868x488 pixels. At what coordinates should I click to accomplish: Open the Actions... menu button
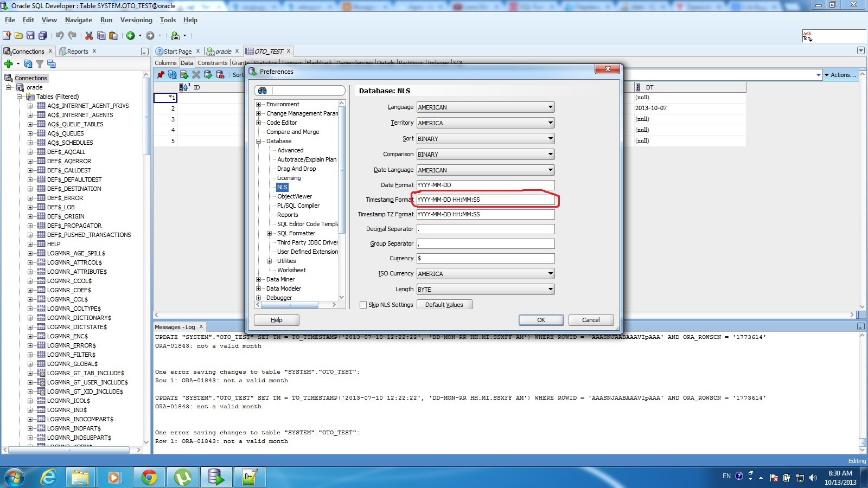tap(840, 75)
